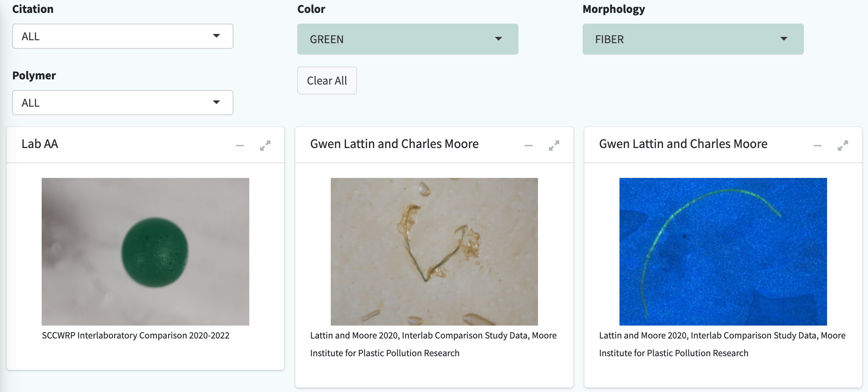Click the Clear All button
The image size is (868, 392).
[x=327, y=80]
